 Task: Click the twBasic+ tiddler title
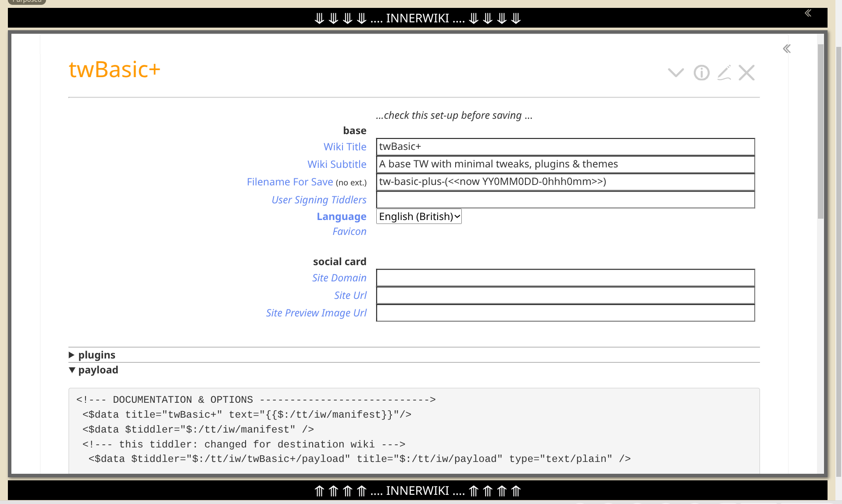(114, 69)
